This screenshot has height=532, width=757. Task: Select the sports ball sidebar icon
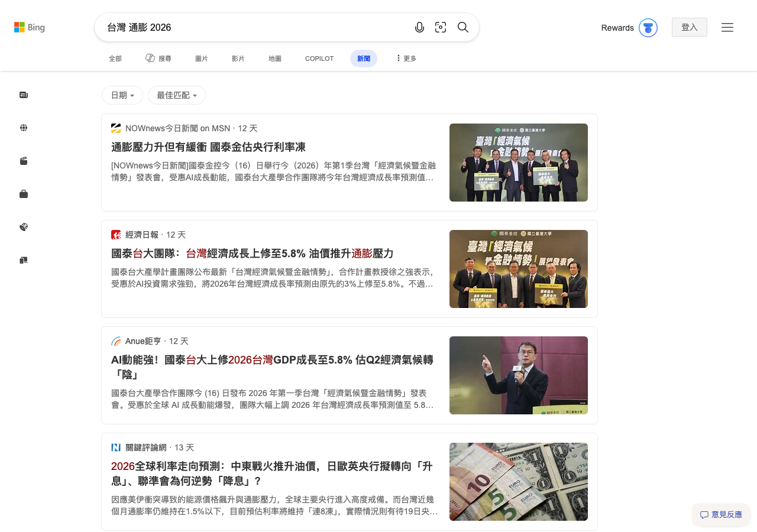[x=24, y=227]
